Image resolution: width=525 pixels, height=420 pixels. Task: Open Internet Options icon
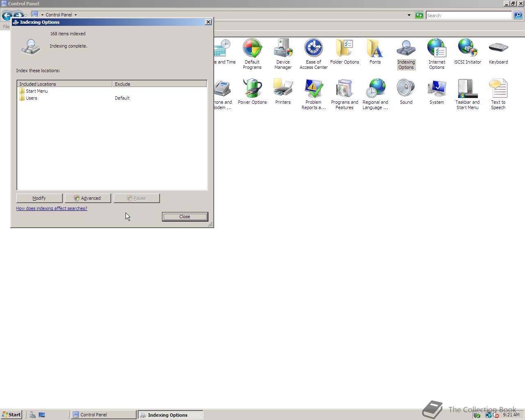(436, 54)
